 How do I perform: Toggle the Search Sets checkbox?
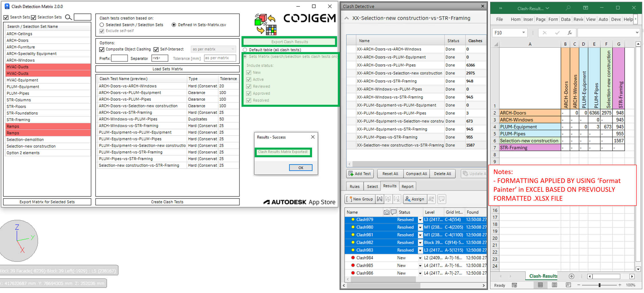(x=6, y=17)
